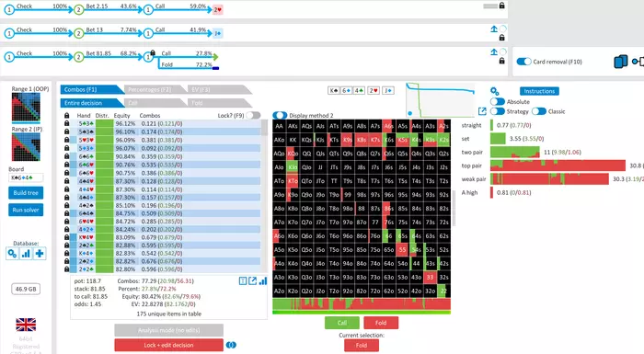Click the upload arrow icon on the Bet 81.85 line
The width and height of the screenshot is (644, 354).
[x=494, y=52]
